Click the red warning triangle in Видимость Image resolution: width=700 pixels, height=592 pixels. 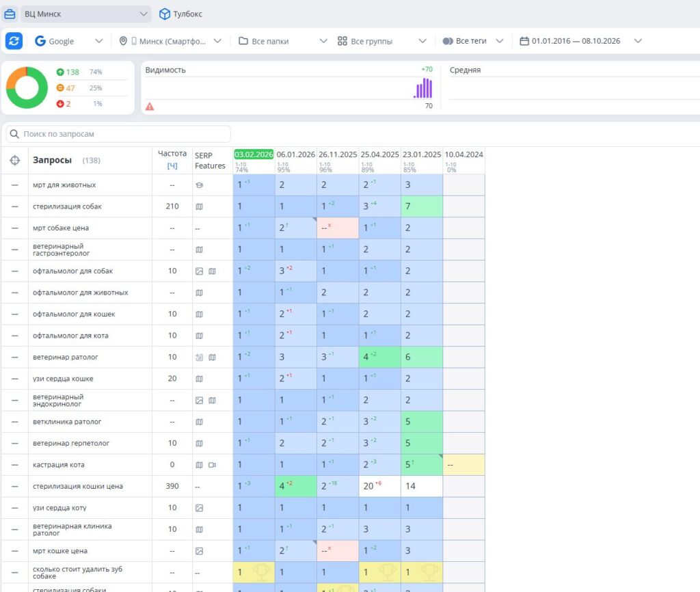tap(150, 107)
